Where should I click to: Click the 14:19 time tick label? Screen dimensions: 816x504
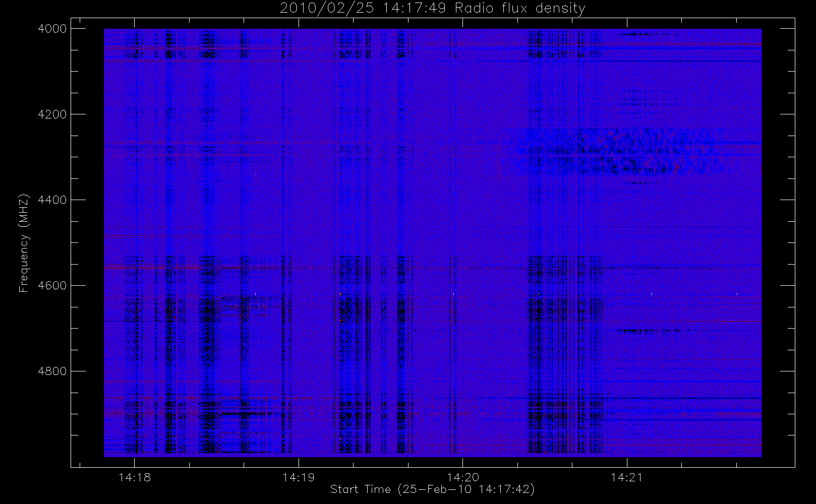tap(299, 477)
